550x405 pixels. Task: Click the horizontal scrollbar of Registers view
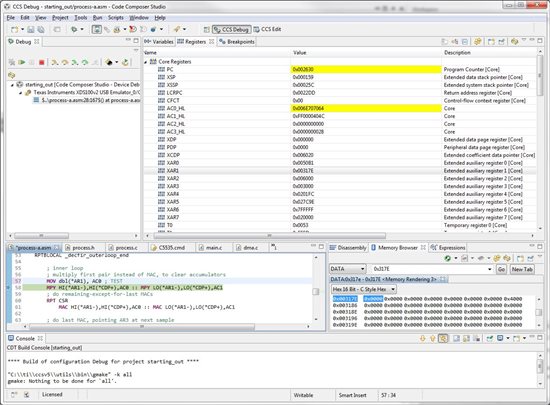point(269,236)
